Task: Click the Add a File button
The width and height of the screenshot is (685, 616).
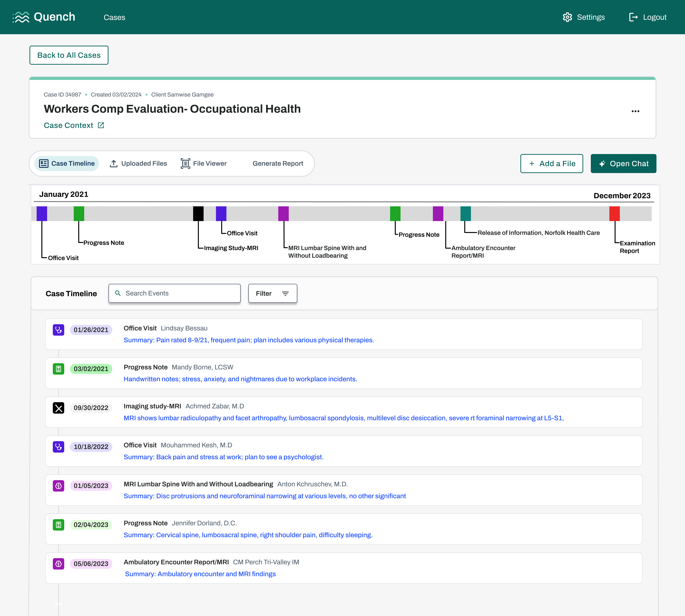Action: (552, 163)
